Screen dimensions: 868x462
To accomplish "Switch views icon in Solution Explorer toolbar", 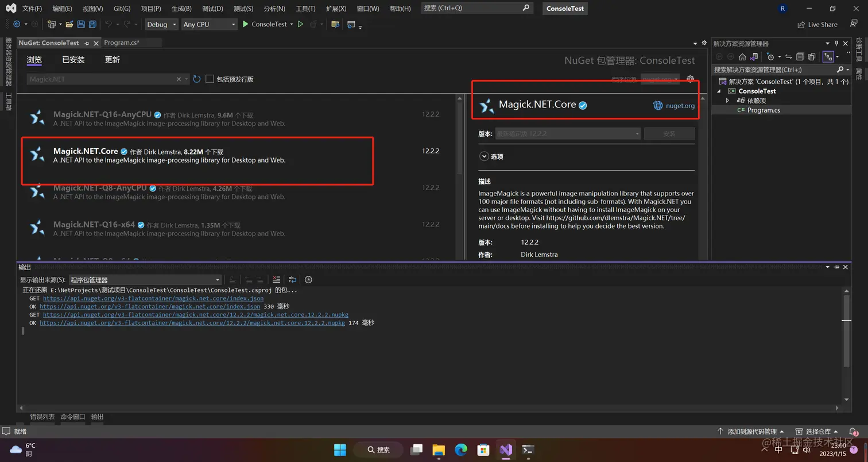I will pyautogui.click(x=754, y=57).
